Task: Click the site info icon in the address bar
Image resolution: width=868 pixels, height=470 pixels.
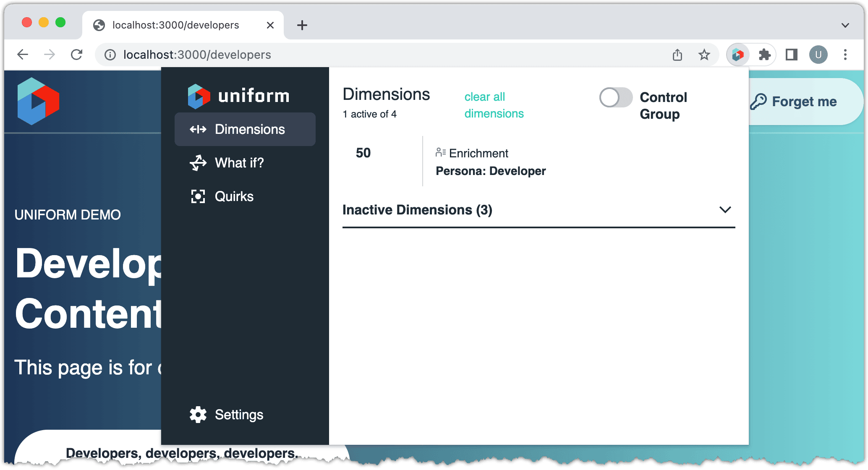Action: (110, 55)
